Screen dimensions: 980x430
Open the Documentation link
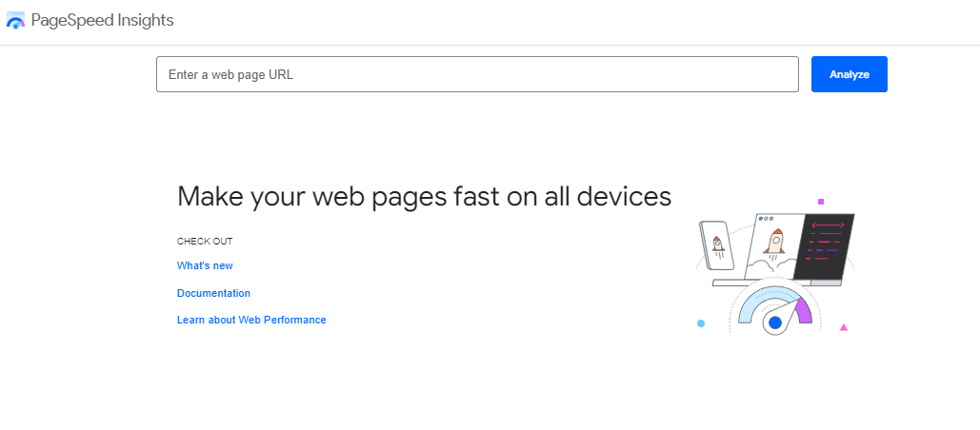(x=213, y=294)
